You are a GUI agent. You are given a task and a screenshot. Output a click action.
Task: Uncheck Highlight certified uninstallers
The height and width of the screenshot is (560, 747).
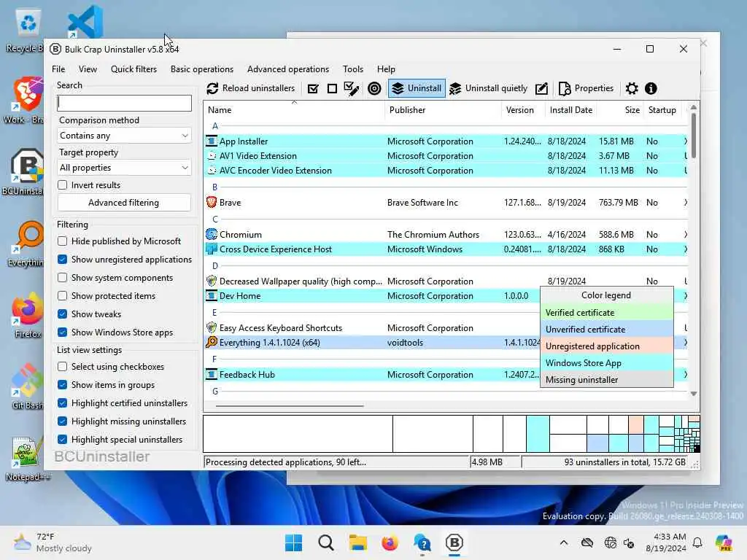point(63,403)
